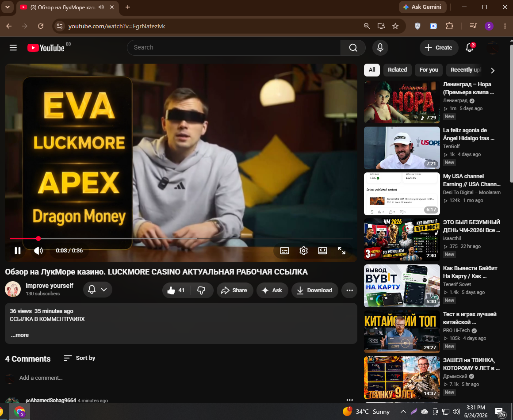Open My USA channel Earning video title
Viewport: 513px width, 420px height.
471,180
